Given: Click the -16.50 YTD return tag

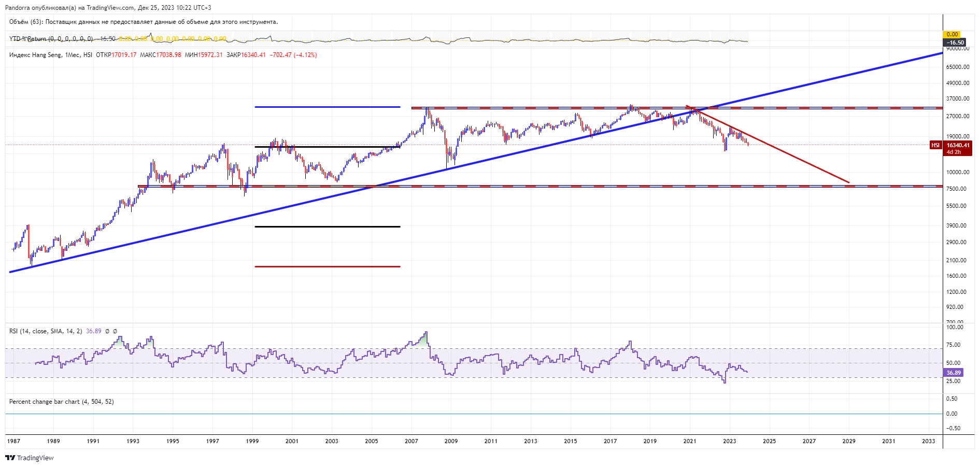Looking at the screenshot, I should tap(955, 43).
